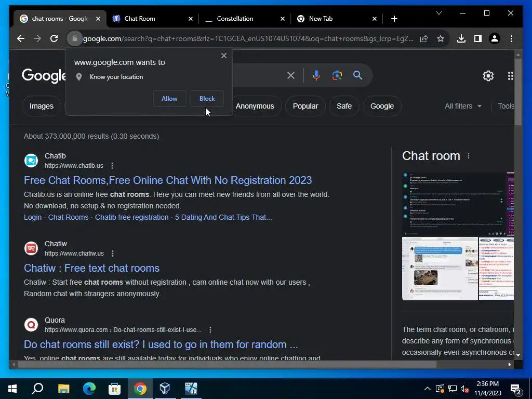Search by image with Google Lens icon
Image resolution: width=532 pixels, height=399 pixels.
(337, 75)
